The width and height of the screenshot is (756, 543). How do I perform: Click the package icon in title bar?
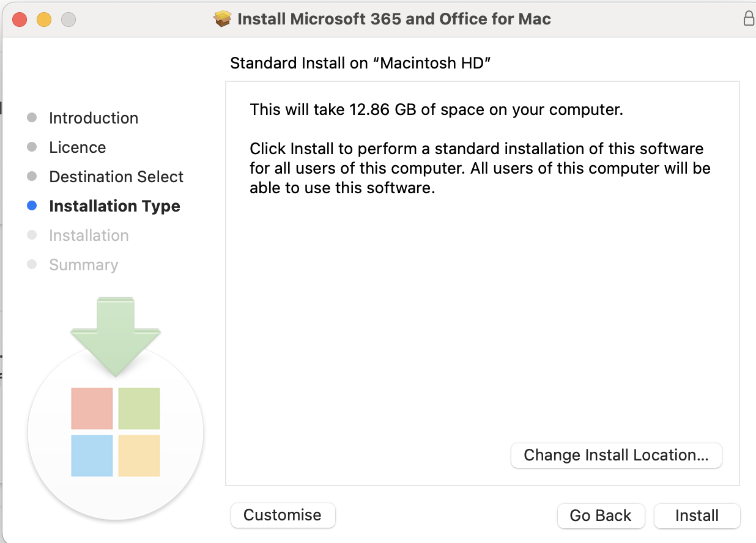click(223, 19)
